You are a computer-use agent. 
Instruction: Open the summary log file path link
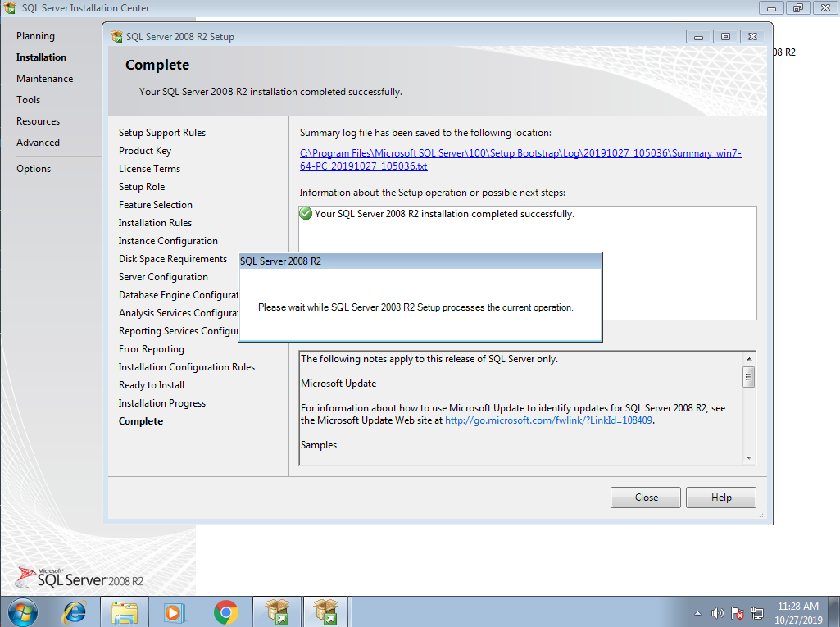[520, 160]
